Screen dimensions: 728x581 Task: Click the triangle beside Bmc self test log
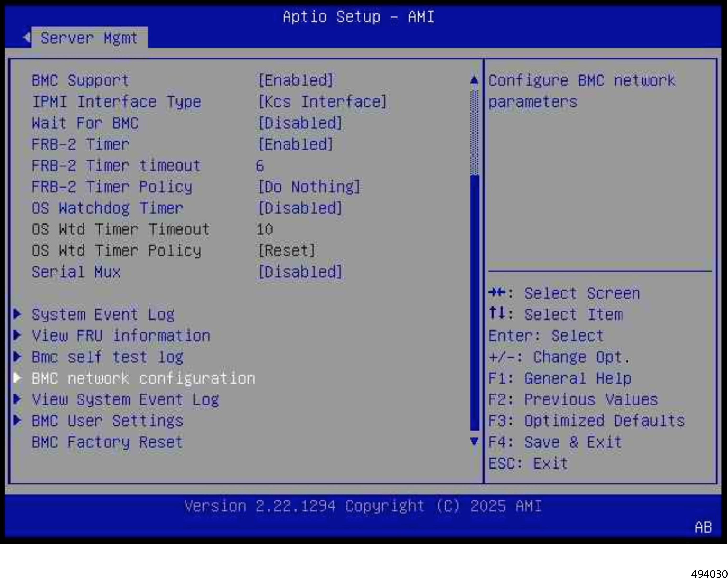coord(18,357)
